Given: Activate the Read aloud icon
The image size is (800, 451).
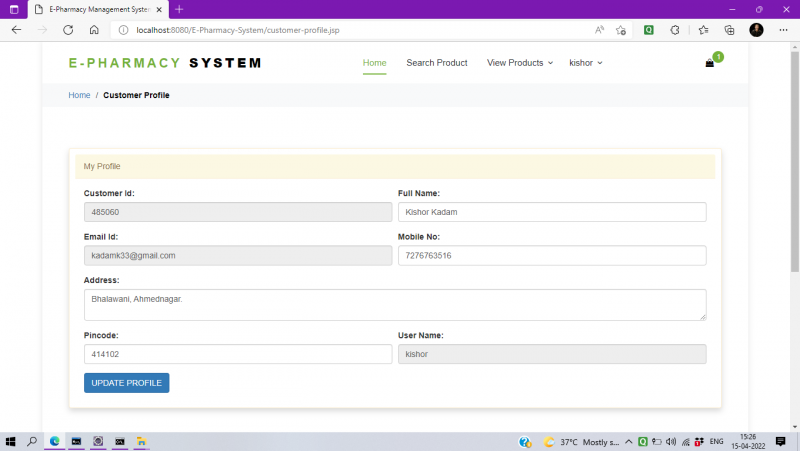Looking at the screenshot, I should 599,30.
